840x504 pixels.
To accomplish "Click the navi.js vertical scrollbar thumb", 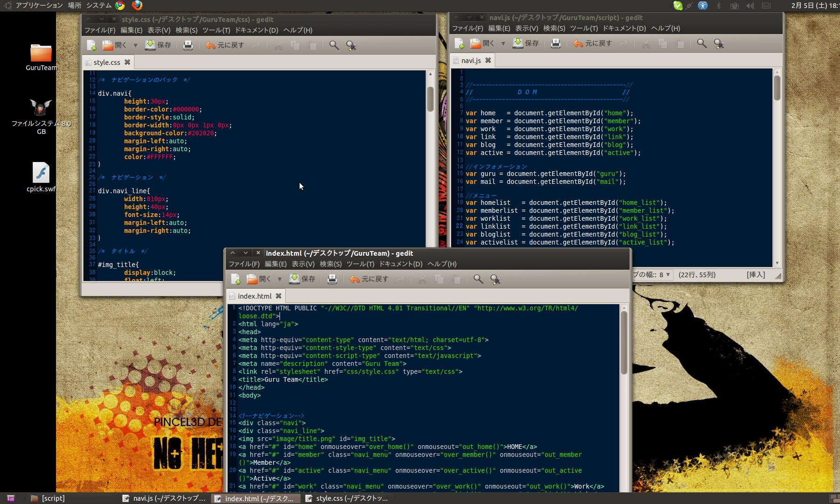I will click(x=777, y=88).
